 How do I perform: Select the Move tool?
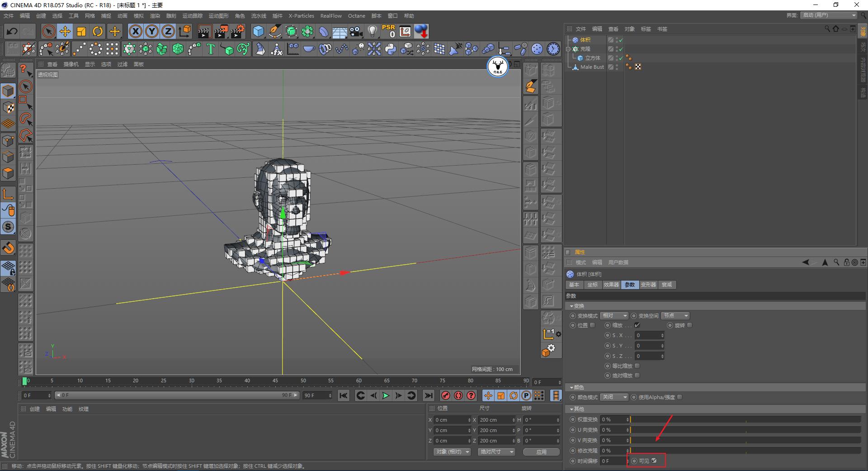coord(65,31)
